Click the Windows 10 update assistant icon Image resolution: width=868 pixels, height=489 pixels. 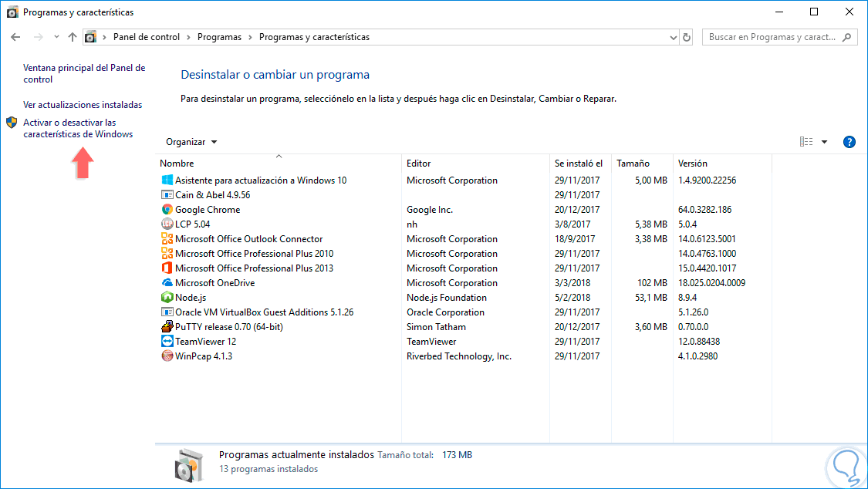167,180
